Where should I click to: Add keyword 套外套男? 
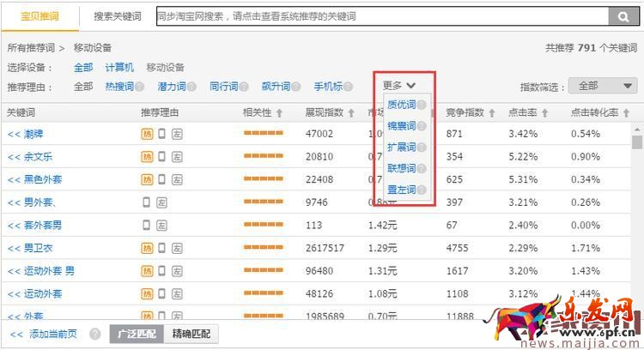(35, 226)
